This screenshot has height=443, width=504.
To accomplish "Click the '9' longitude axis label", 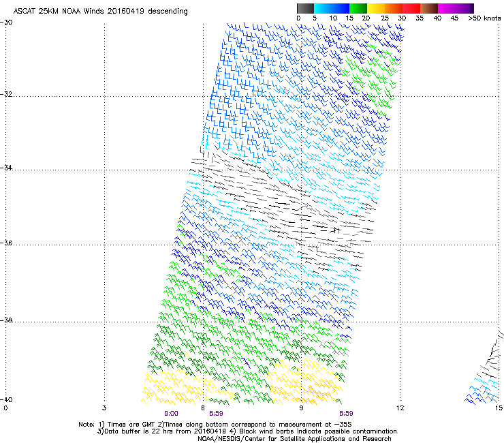I will coord(301,408).
